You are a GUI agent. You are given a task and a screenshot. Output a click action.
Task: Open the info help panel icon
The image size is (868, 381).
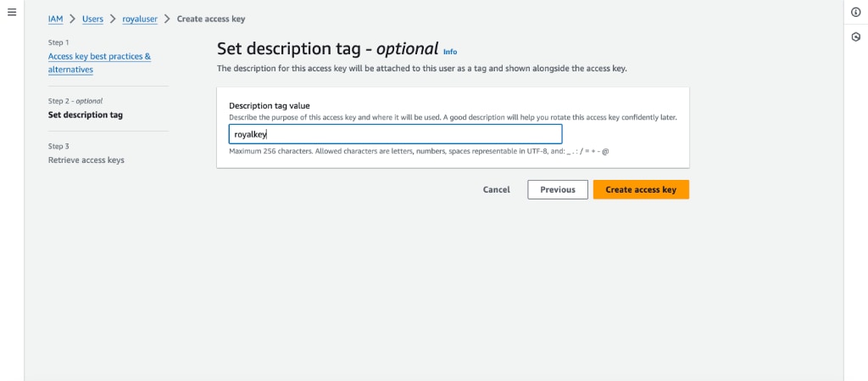pos(856,12)
